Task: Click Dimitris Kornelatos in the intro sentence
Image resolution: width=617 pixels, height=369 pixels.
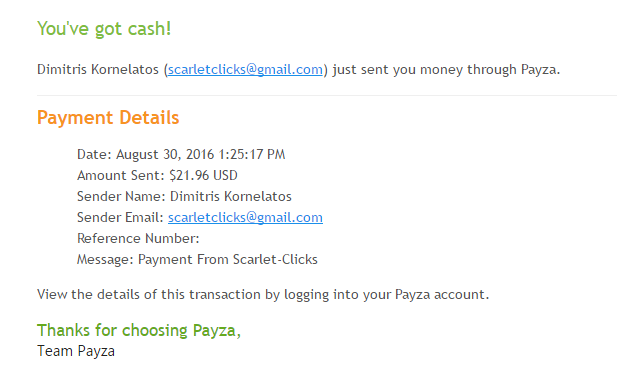Action: click(x=98, y=70)
